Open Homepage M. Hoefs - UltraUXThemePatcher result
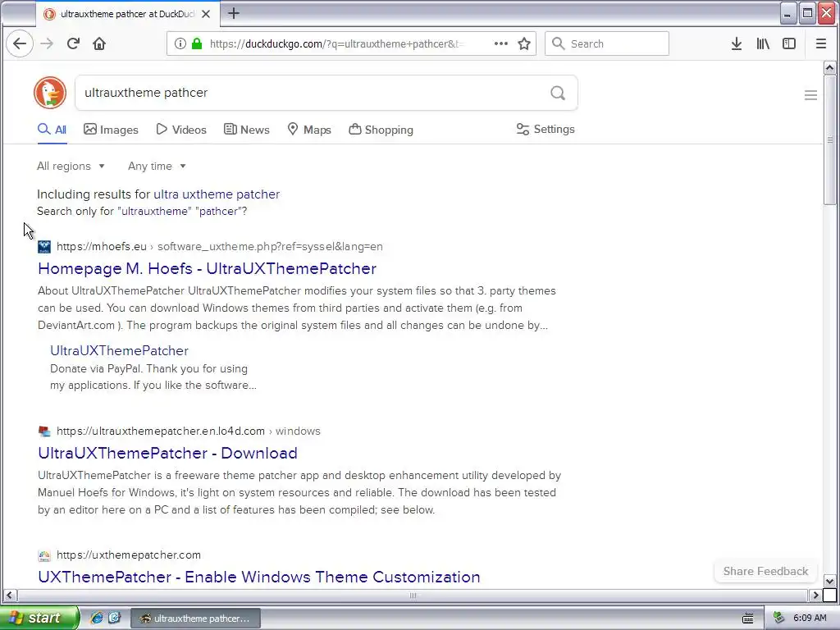This screenshot has width=840, height=630. point(207,268)
